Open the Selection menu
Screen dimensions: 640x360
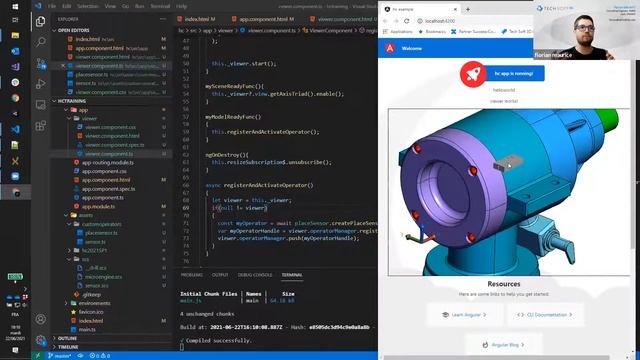point(88,6)
